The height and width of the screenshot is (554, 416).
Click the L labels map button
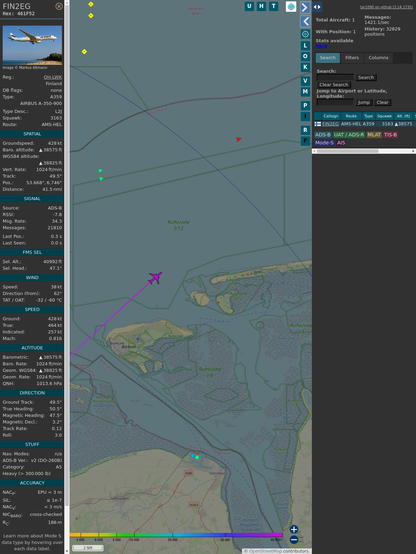(x=305, y=46)
